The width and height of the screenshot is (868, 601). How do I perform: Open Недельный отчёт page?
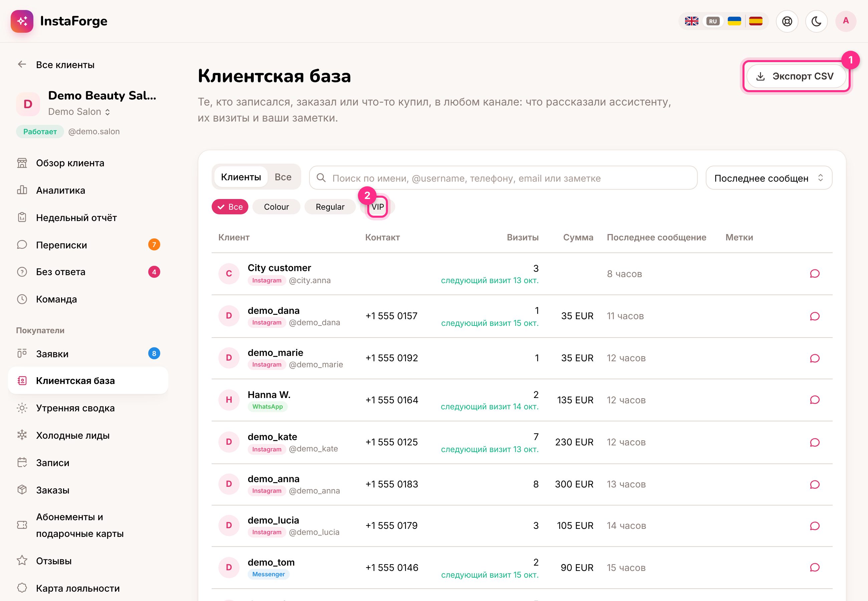tap(88, 218)
